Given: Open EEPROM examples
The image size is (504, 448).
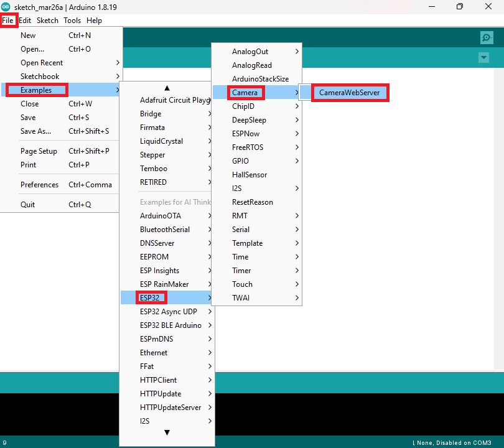Looking at the screenshot, I should point(166,257).
